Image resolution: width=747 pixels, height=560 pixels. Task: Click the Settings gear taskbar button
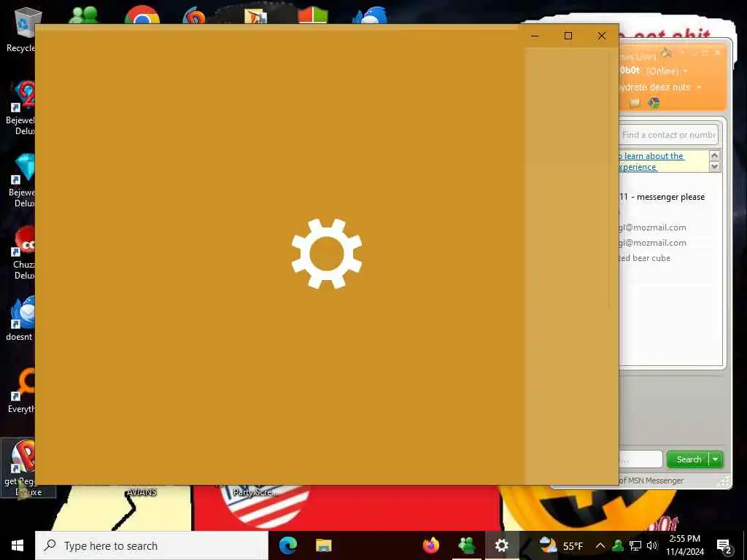[502, 545]
